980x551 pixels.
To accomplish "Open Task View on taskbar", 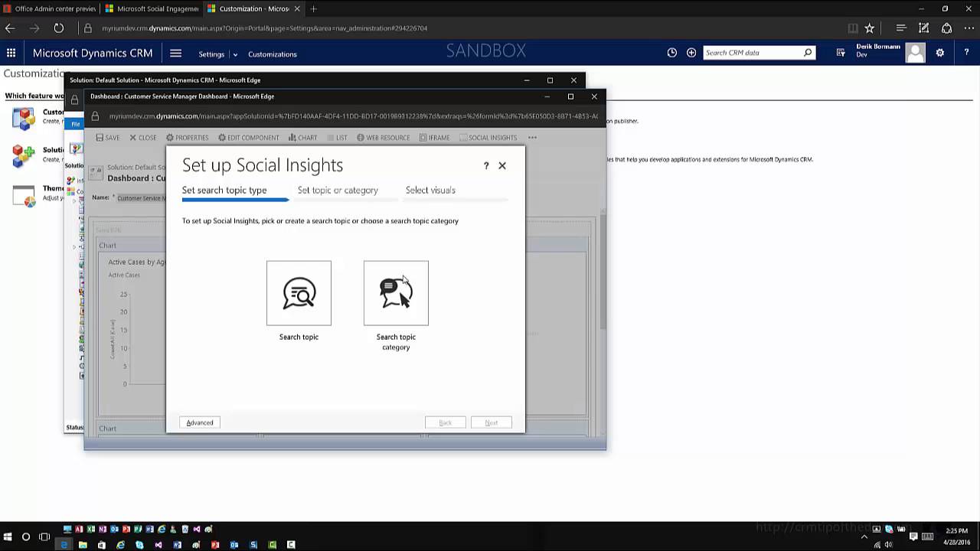I will click(44, 536).
